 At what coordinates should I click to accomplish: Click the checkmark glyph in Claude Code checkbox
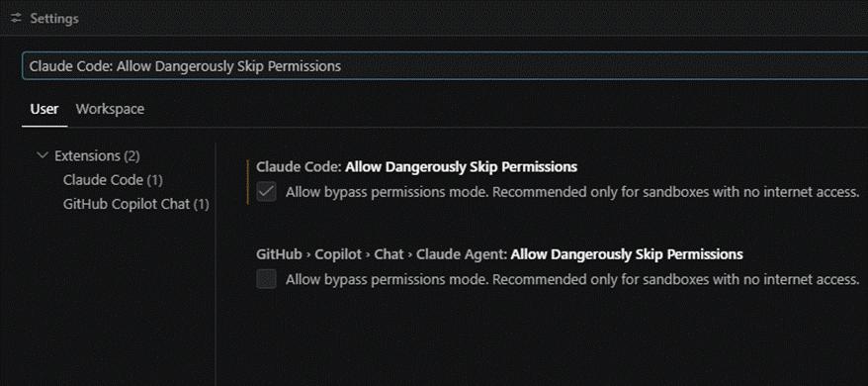[266, 192]
